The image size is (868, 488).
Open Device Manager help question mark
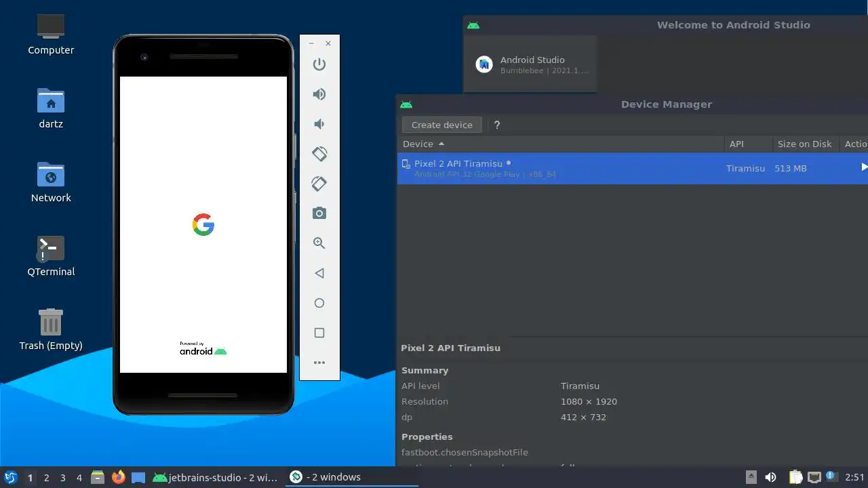pyautogui.click(x=497, y=125)
